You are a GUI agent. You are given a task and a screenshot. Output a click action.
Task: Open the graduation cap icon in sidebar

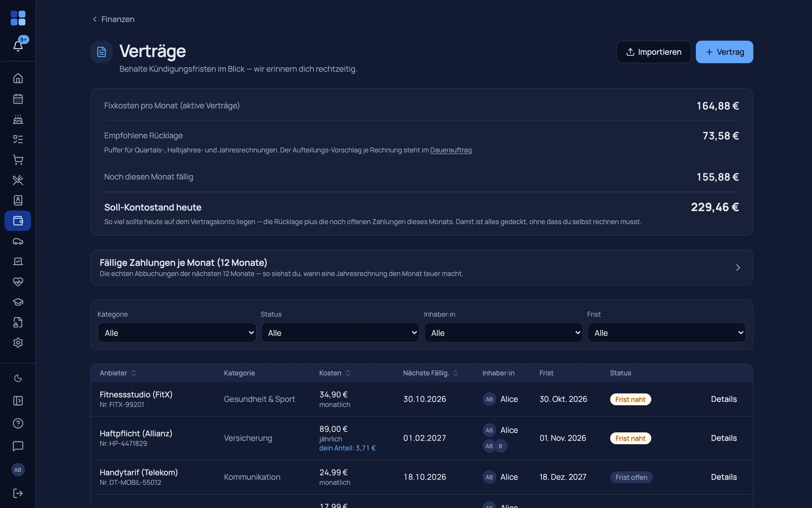18,302
